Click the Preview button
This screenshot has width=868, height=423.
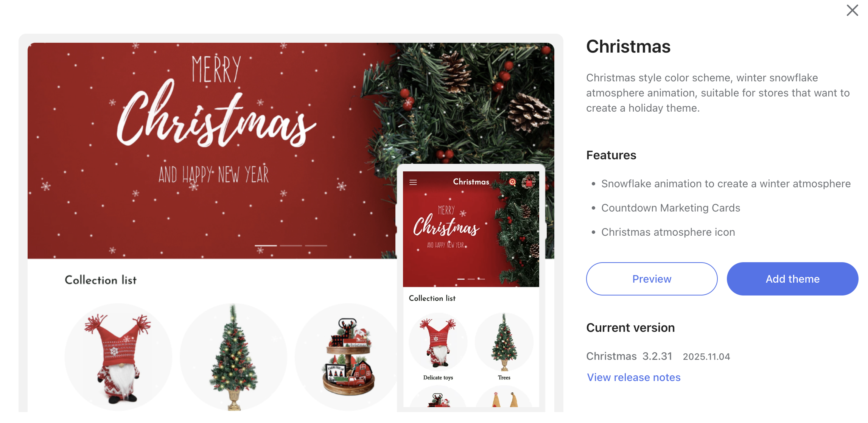(652, 279)
